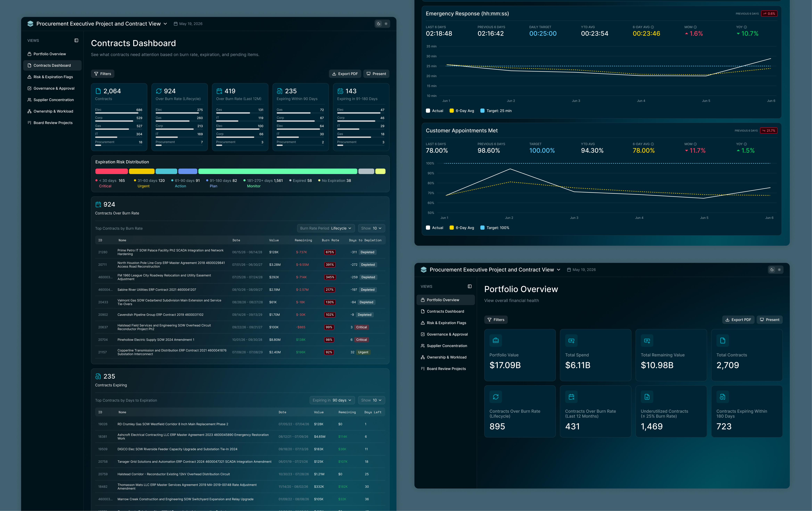Select Contracts Dashboard in the Portfolio Overview window sidebar
Image resolution: width=812 pixels, height=511 pixels.
(x=446, y=311)
